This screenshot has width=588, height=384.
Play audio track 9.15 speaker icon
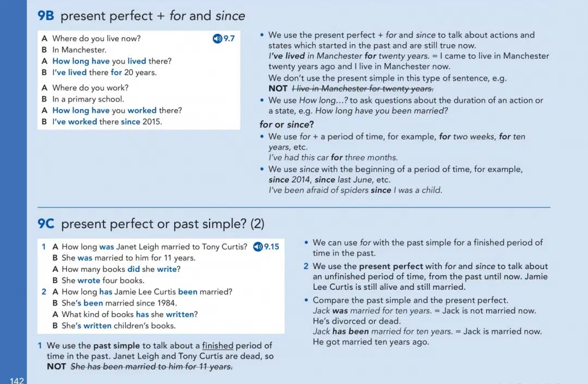pyautogui.click(x=258, y=247)
